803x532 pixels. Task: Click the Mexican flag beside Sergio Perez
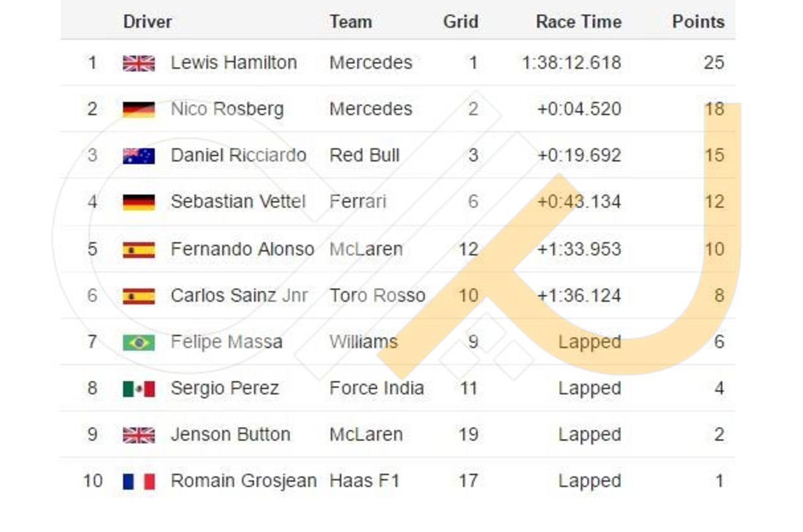[139, 389]
